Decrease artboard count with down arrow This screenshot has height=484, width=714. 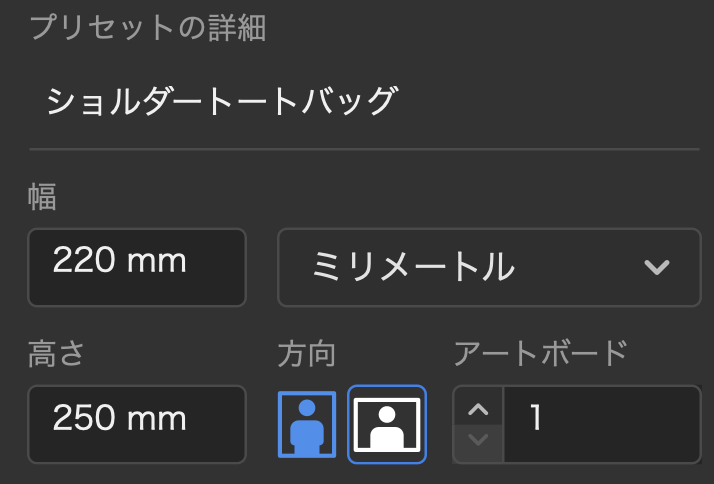click(478, 441)
